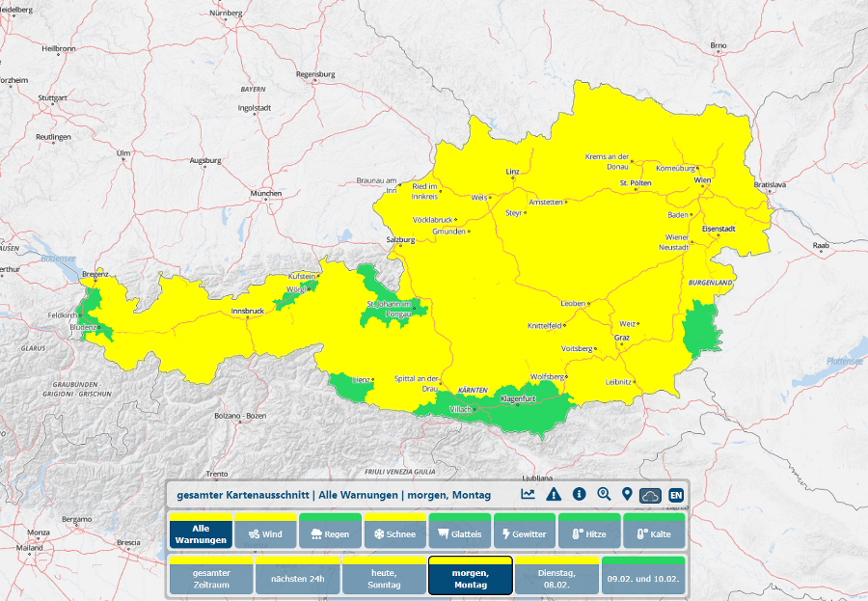
Task: Click the Nürnberg label
Action: tap(226, 13)
